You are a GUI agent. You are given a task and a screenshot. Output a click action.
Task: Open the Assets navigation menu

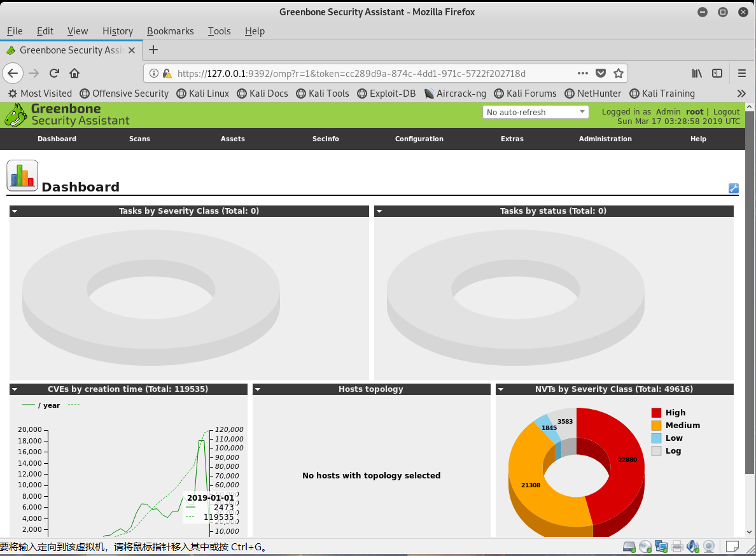tap(233, 139)
